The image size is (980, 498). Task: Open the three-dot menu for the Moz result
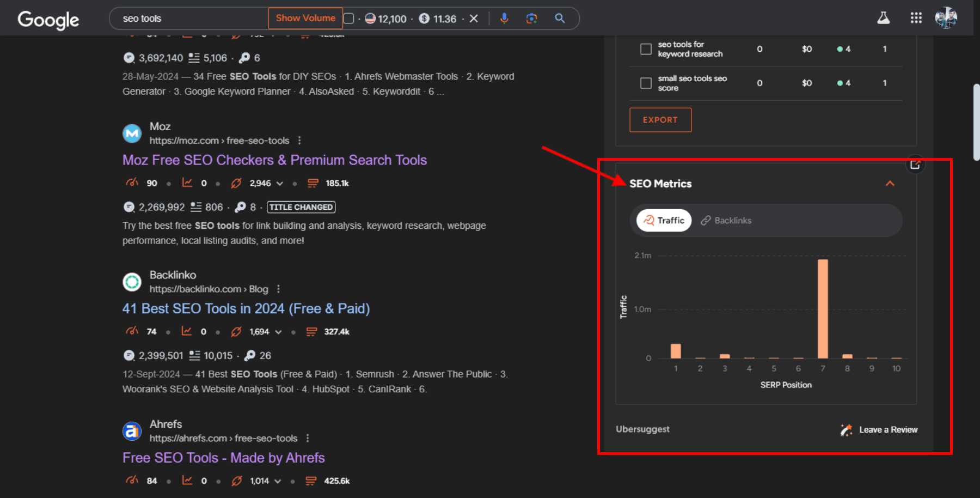299,141
